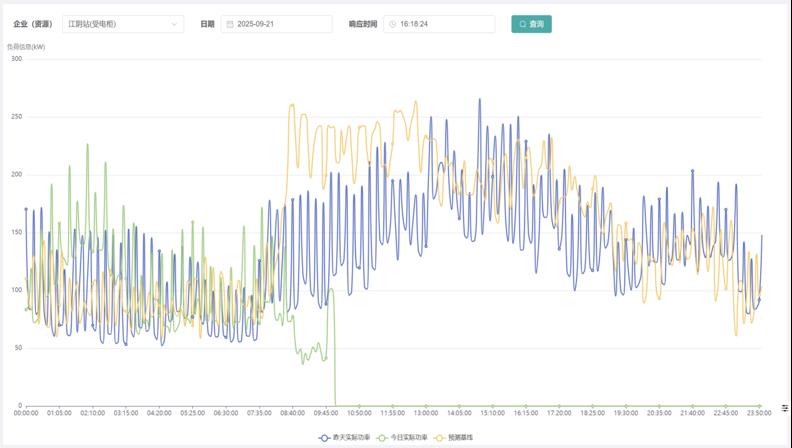Click the small icon at chart's right edge
792x448 pixels.
[785, 407]
